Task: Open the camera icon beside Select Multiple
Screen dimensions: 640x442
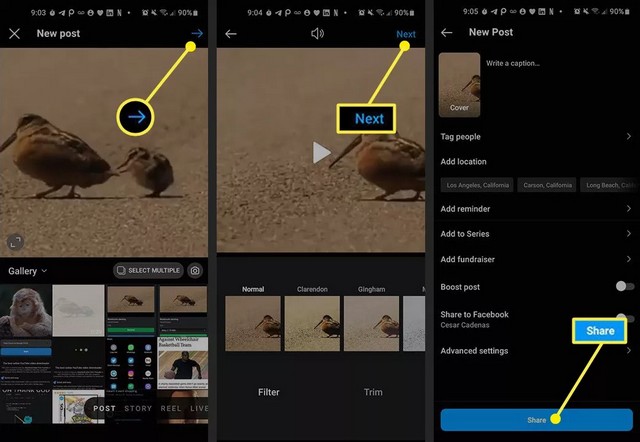Action: coord(195,270)
